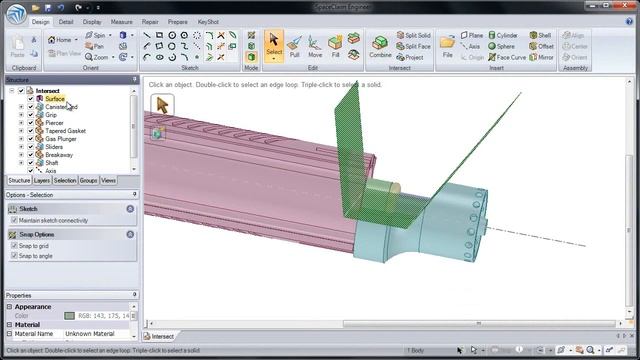Select Canister tree item
This screenshot has height=360, width=640.
tap(61, 107)
